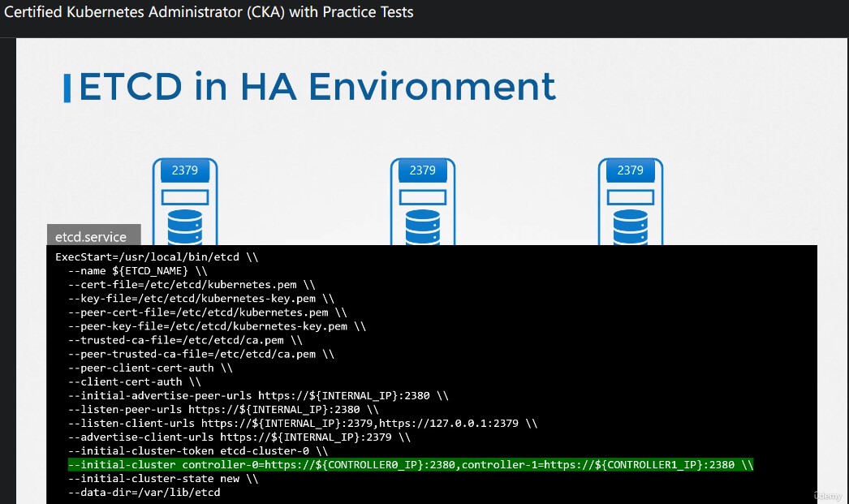Image resolution: width=849 pixels, height=504 pixels.
Task: Select the middle server's database cylinder icon
Action: [x=422, y=227]
